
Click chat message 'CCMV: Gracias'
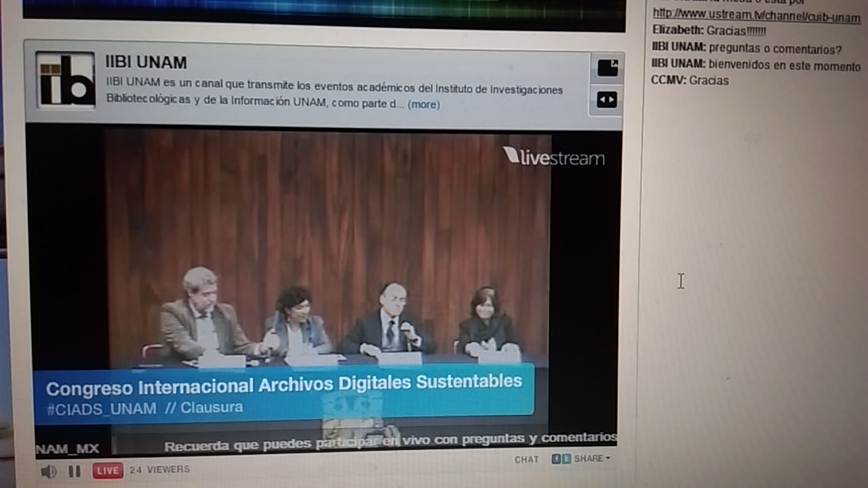690,81
